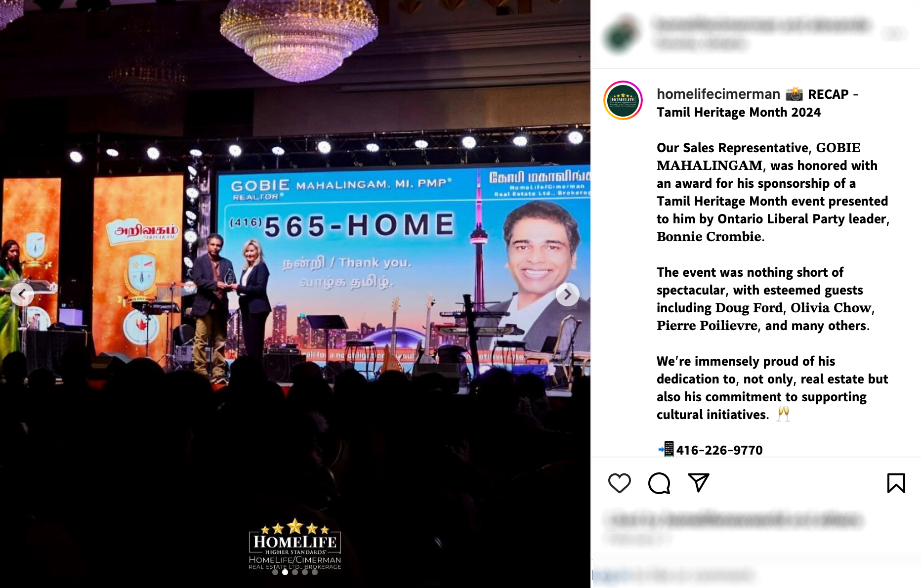Click the blurred account name in header
Screen dimensions: 921x588
[x=762, y=24]
